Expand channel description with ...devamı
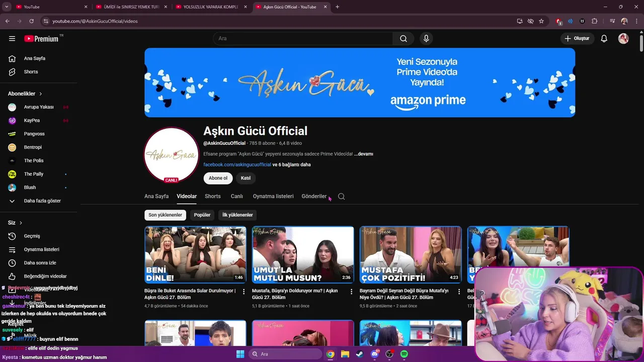The width and height of the screenshot is (644, 362). [x=364, y=154]
